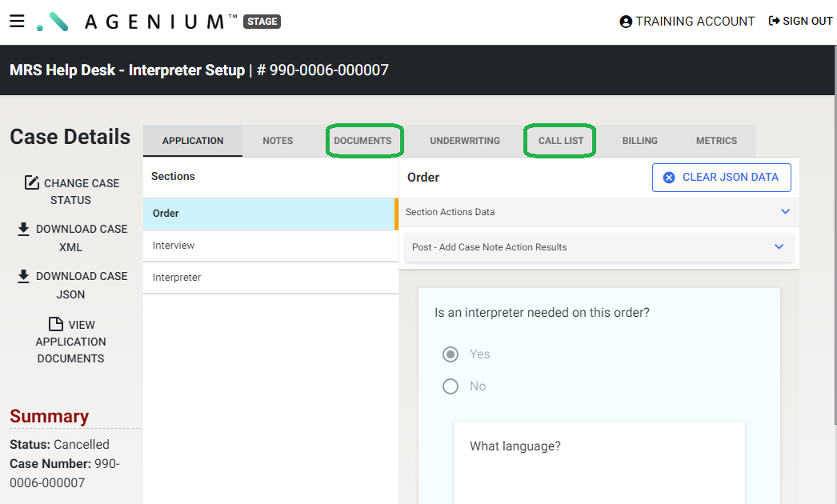The width and height of the screenshot is (837, 504).
Task: Click the Download Case XML arrow icon
Action: coord(23,229)
